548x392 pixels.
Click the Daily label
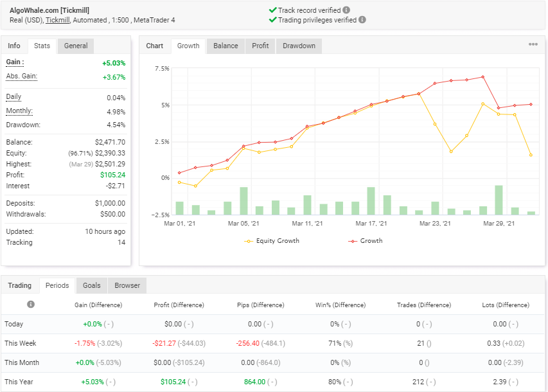tap(13, 97)
